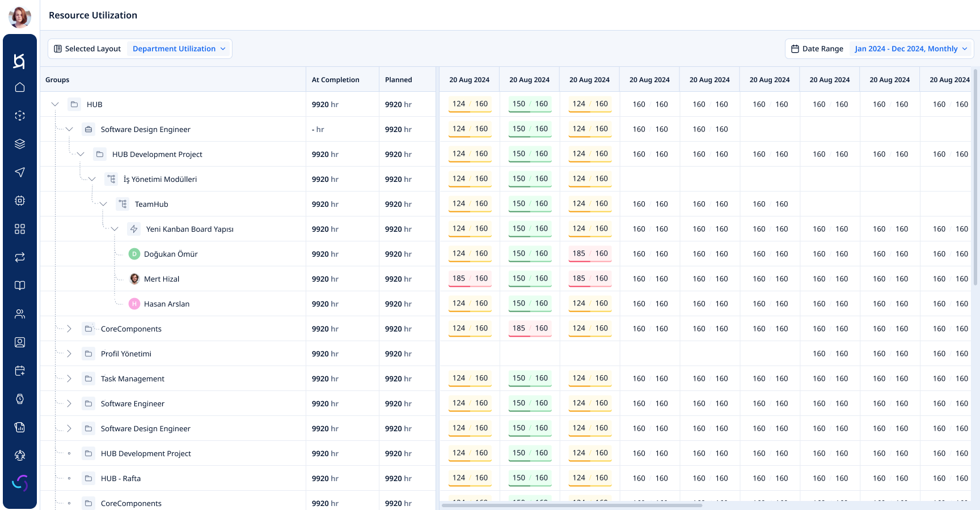This screenshot has height=510, width=980.
Task: Open the stacked layers sidebar icon
Action: pos(20,144)
